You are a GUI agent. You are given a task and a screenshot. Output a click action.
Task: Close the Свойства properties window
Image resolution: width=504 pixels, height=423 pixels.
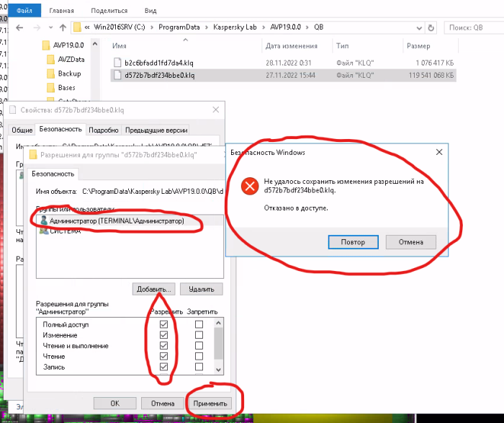pos(216,110)
